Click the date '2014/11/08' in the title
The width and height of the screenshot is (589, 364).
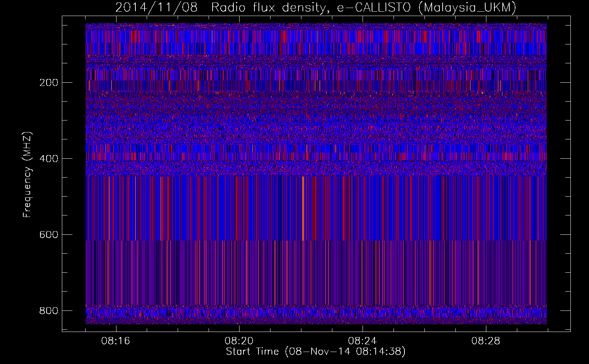pyautogui.click(x=157, y=7)
